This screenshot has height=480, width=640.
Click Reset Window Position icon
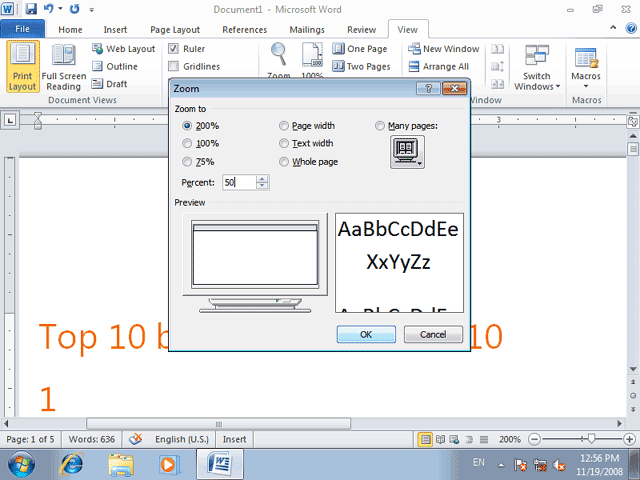coord(497,84)
